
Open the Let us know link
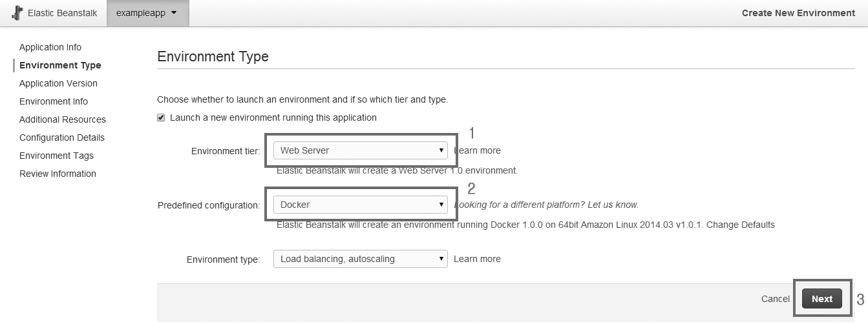[613, 205]
